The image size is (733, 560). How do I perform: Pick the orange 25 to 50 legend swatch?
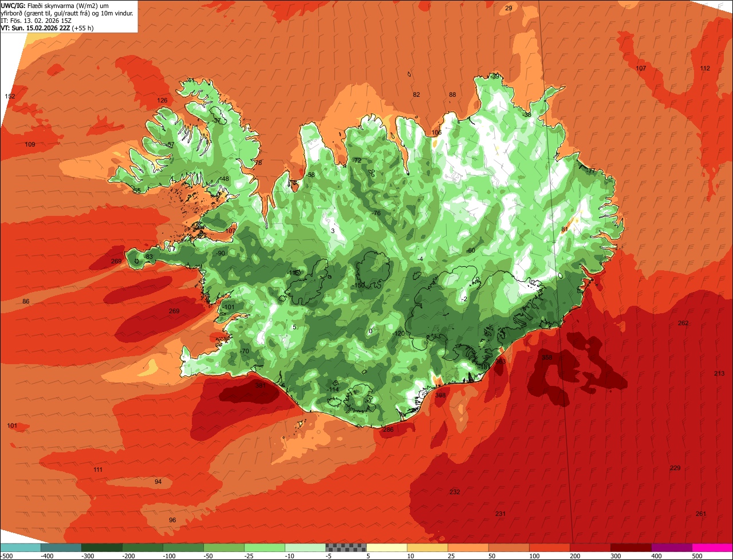click(468, 547)
